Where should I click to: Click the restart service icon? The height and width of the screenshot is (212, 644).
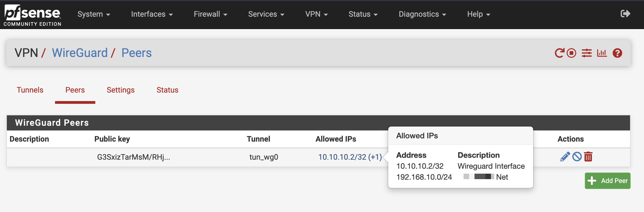559,53
